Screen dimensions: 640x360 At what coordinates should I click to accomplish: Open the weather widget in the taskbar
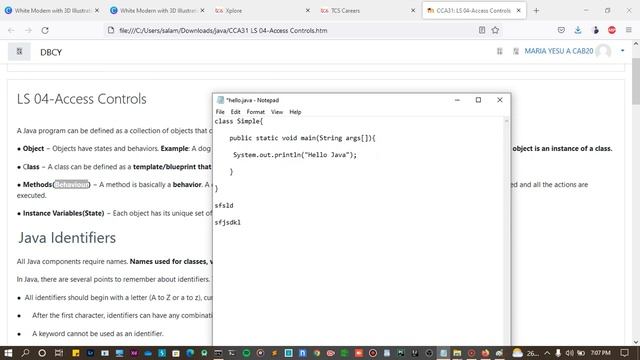pyautogui.click(x=526, y=353)
